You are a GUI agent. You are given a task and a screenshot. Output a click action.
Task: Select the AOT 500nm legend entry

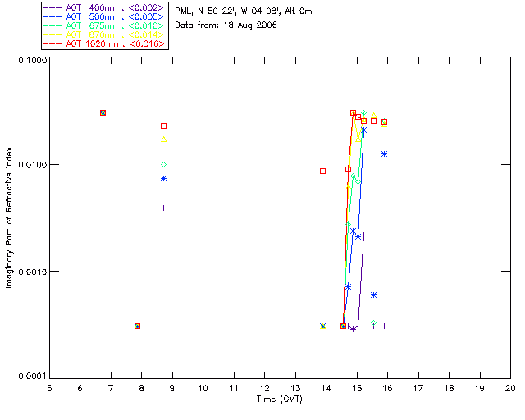click(103, 16)
